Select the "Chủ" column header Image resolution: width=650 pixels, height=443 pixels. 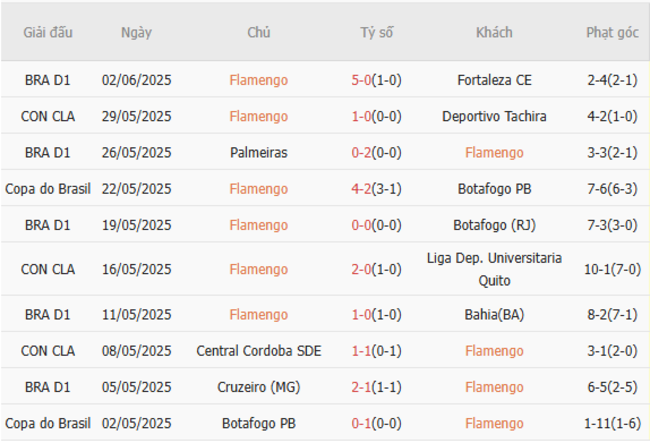click(258, 33)
